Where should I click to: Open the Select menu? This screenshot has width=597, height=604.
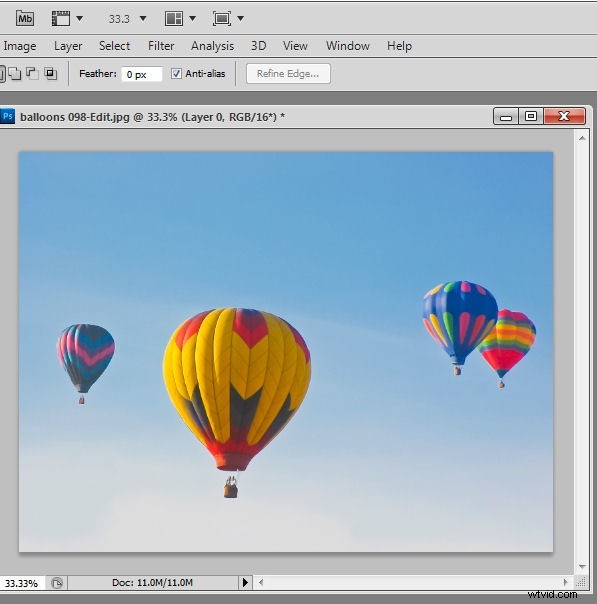pos(114,46)
